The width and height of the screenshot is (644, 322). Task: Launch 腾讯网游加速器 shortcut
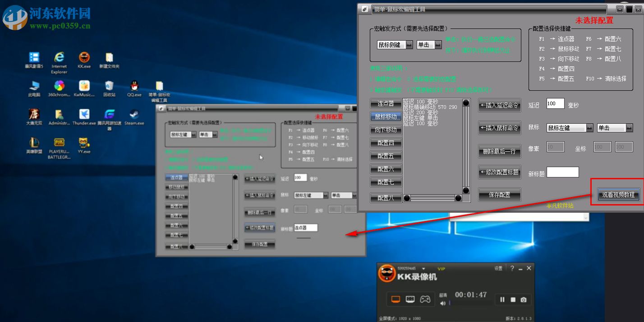[109, 119]
